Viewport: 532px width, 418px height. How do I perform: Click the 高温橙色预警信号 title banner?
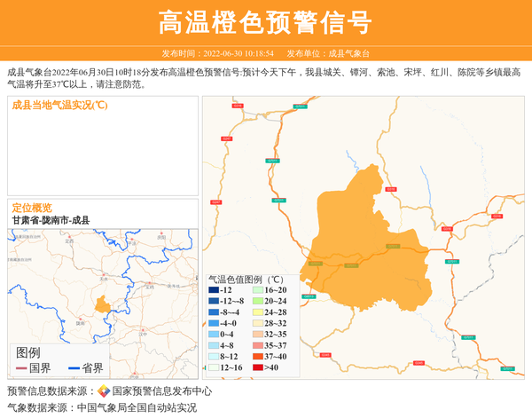click(266, 22)
